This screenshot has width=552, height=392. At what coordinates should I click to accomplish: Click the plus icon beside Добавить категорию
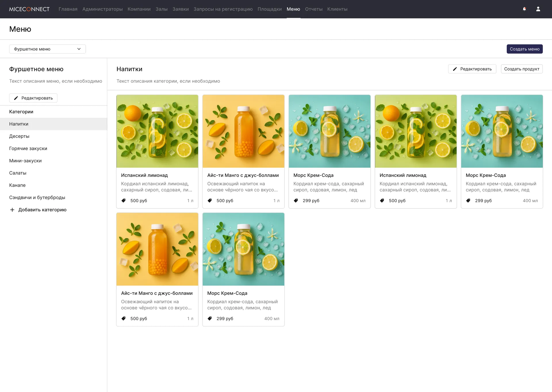(x=12, y=210)
